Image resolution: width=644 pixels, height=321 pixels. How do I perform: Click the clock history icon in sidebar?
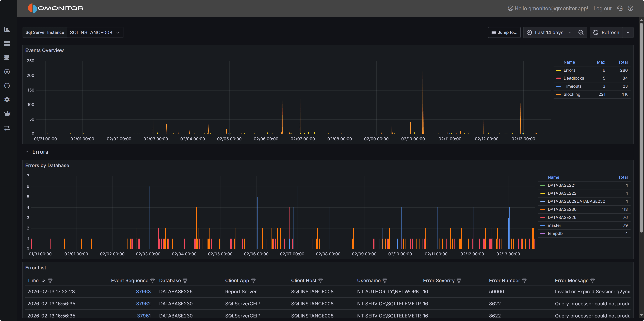point(7,86)
